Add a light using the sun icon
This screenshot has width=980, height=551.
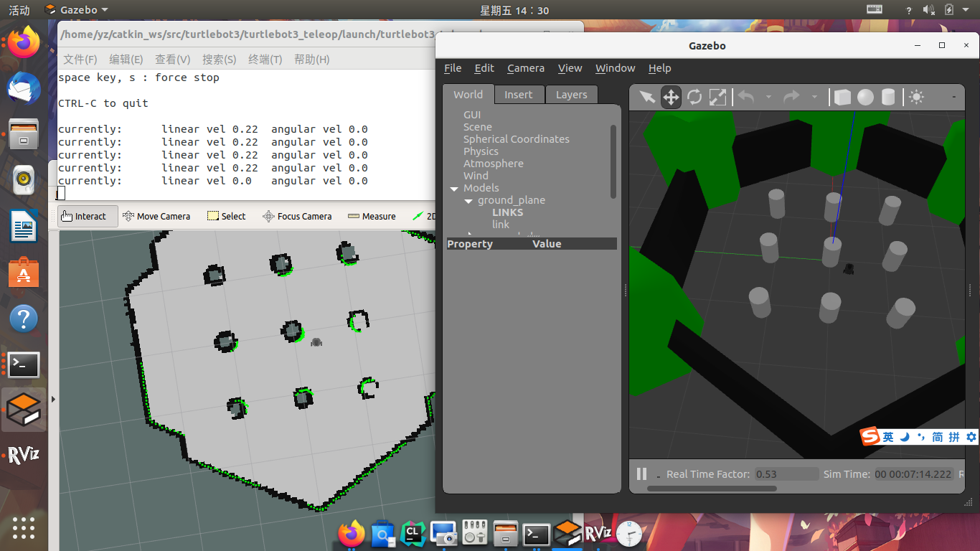[x=916, y=97]
